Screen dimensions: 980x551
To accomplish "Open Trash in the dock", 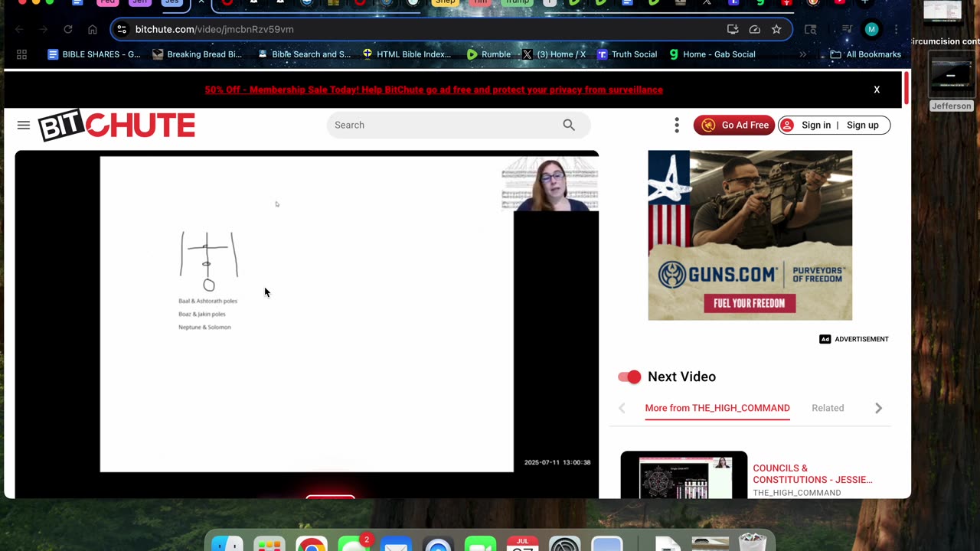I will [x=752, y=542].
